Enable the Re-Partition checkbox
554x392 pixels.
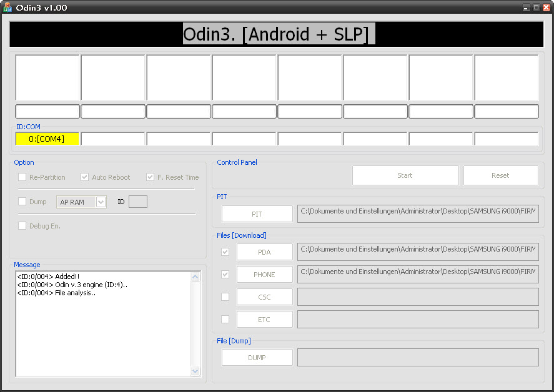coord(22,177)
